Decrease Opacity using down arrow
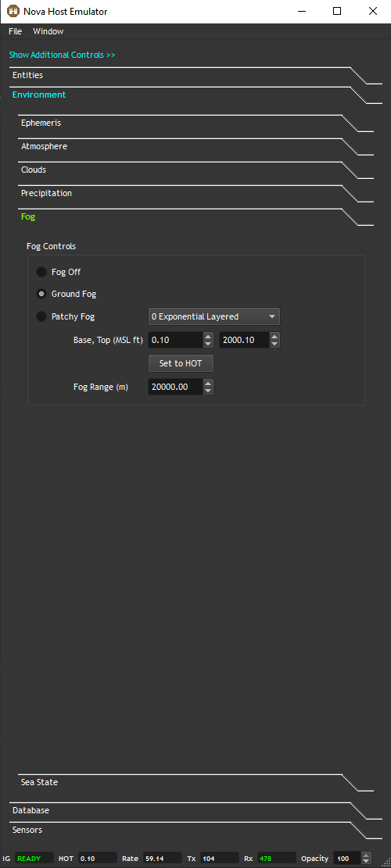 [x=366, y=861]
